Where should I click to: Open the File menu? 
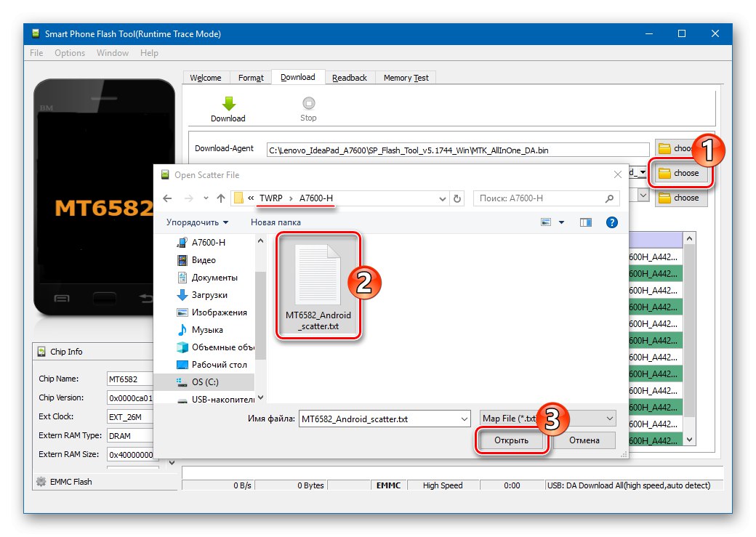pos(36,53)
